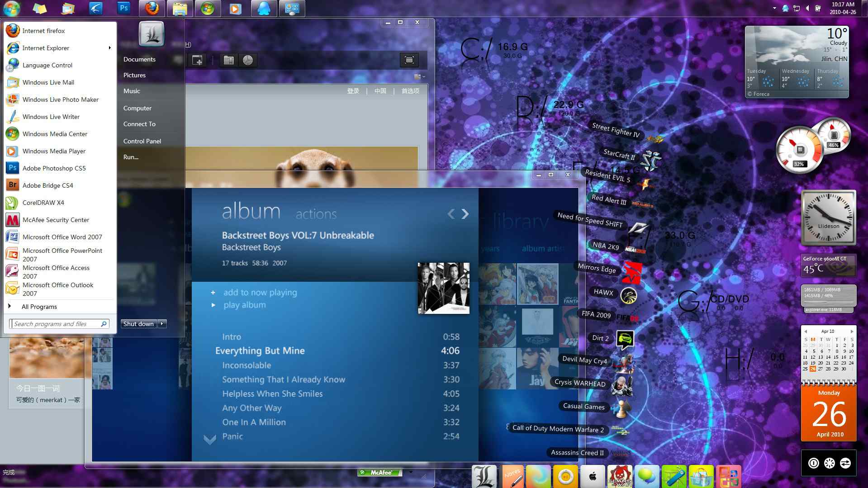Click the Shut down button
868x488 pixels.
138,324
